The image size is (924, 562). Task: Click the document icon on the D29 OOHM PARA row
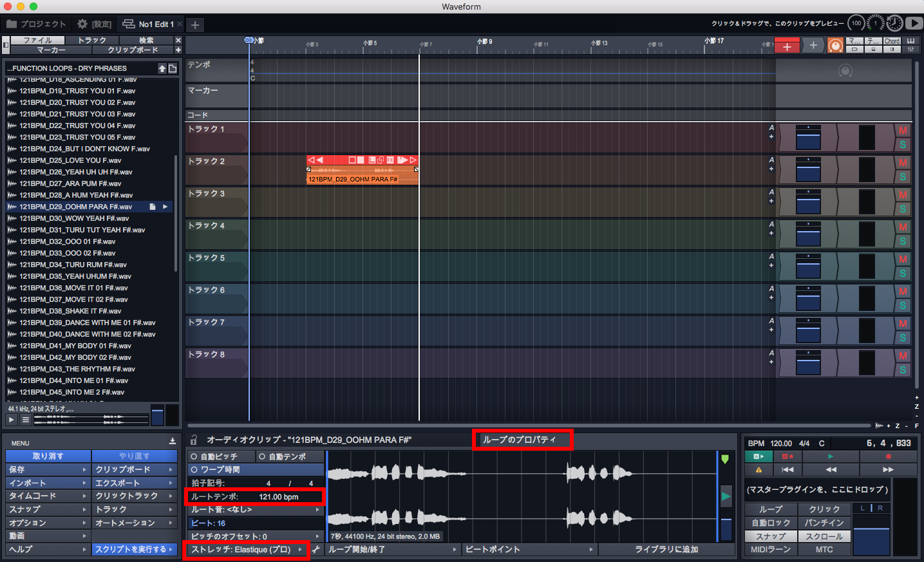153,207
